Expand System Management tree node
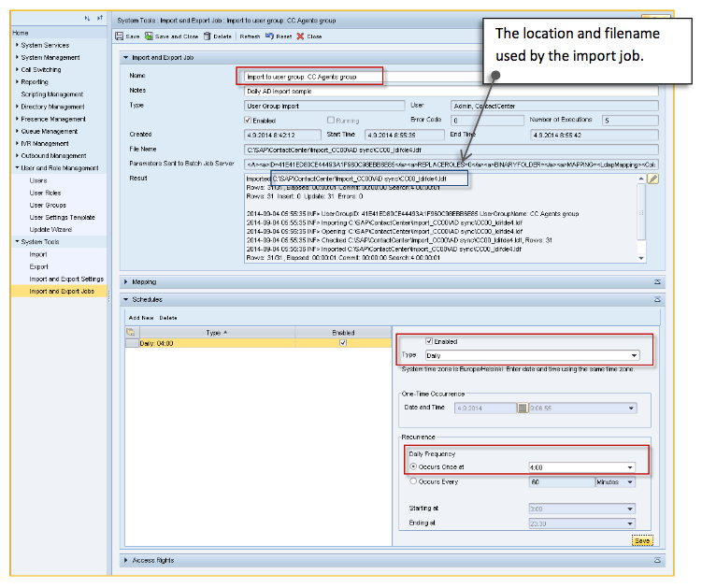Viewport: 702px width, 588px height. [17, 57]
